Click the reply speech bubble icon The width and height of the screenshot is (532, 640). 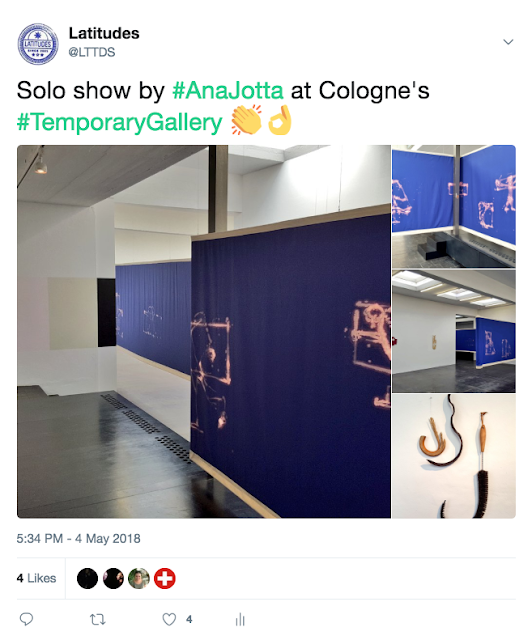27,619
